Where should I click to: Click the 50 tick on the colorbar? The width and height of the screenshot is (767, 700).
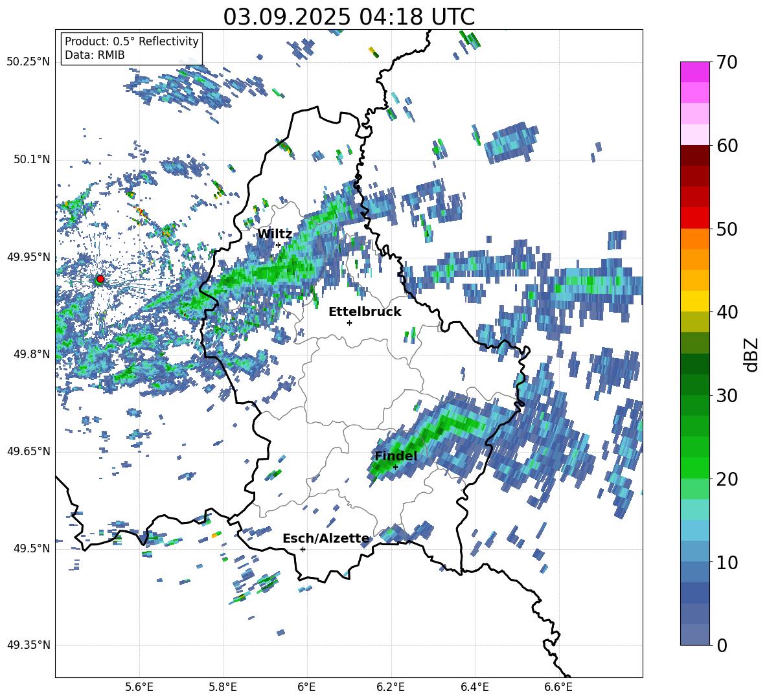click(727, 229)
